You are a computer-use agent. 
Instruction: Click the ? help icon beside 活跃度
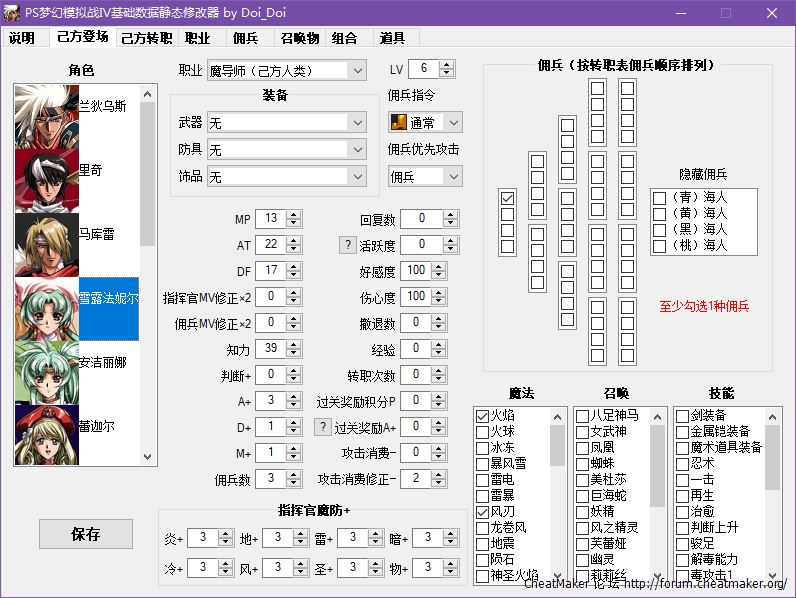coord(348,245)
